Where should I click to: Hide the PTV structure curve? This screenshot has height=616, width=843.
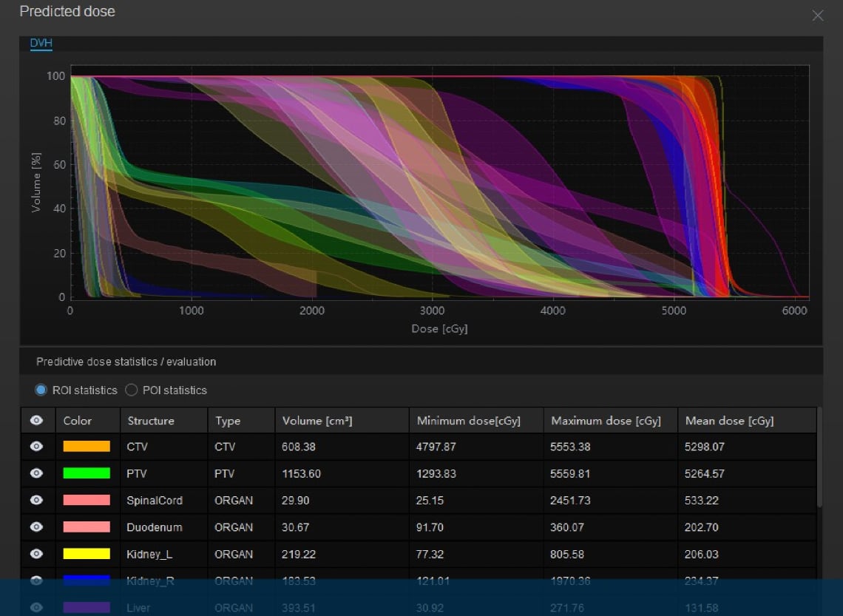[36, 473]
